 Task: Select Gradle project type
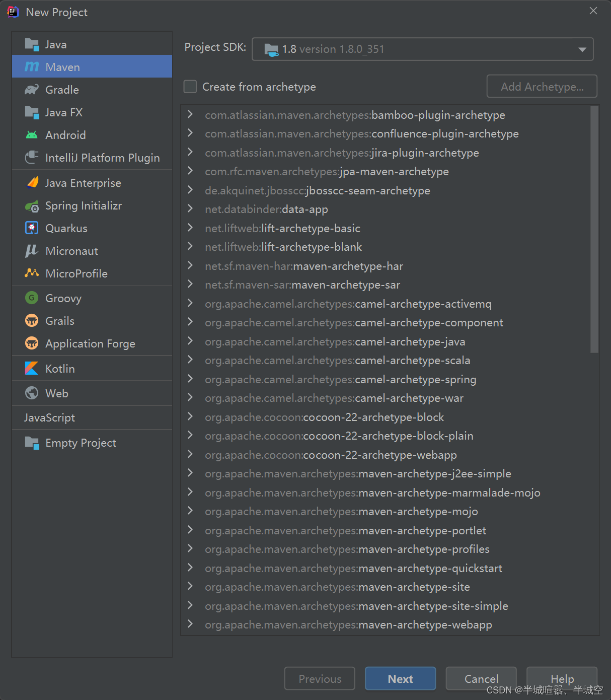(x=92, y=90)
